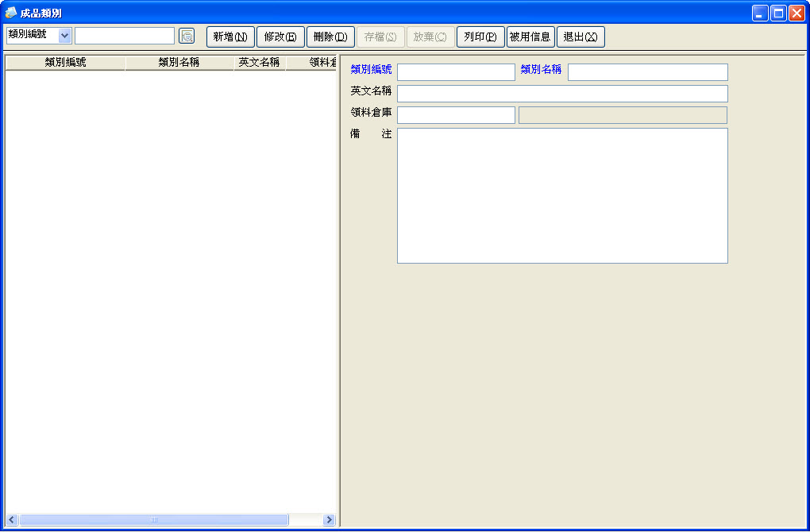Screen dimensions: 810x532
Task: Click the horizontal scrollbar left arrow
Action: (11, 519)
